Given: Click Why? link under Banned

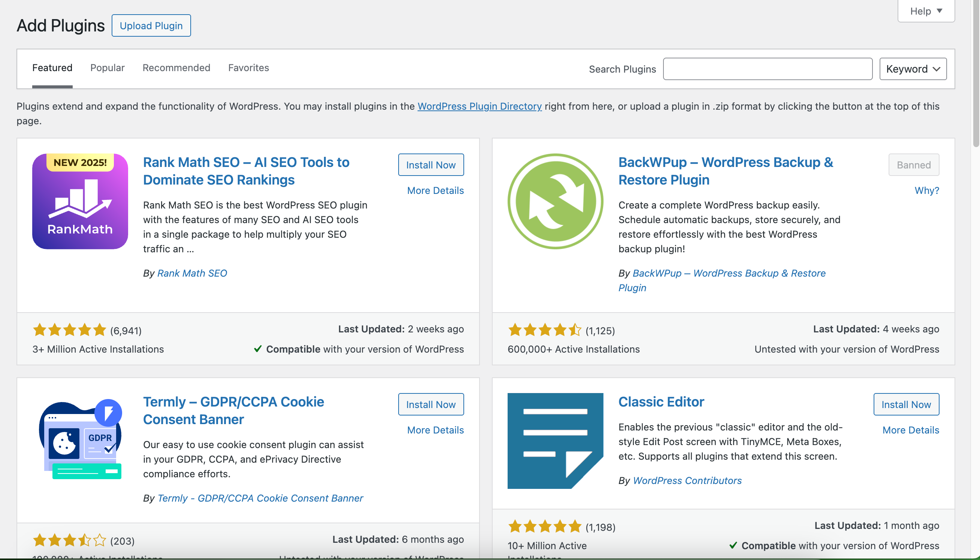Looking at the screenshot, I should pyautogui.click(x=926, y=191).
